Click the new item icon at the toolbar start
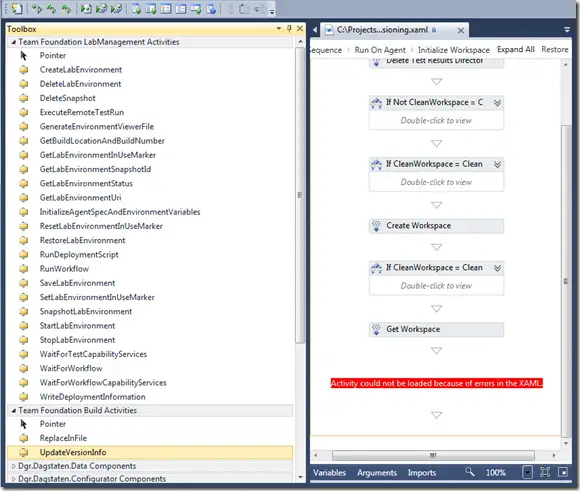This screenshot has width=580, height=491. 17,9
